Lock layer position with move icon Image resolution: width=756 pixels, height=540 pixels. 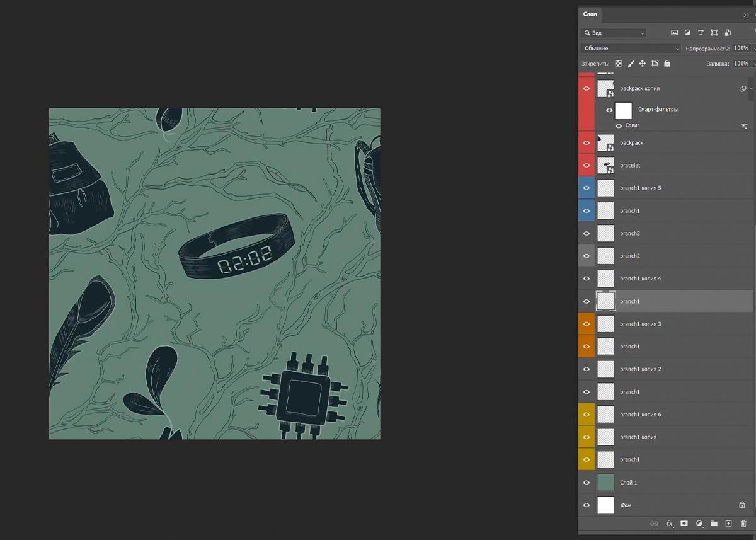(x=642, y=64)
